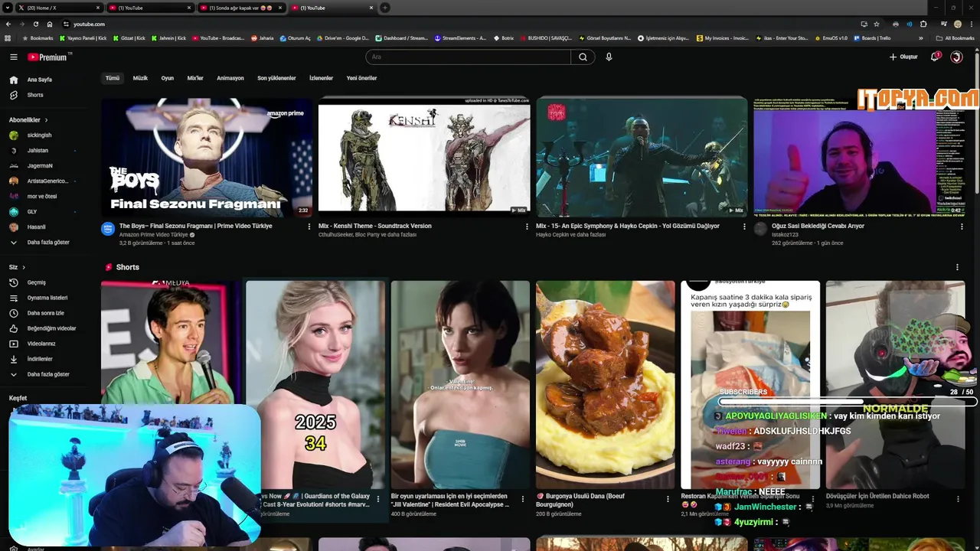980x551 pixels.
Task: Open The Boys video thumbnail
Action: pyautogui.click(x=207, y=157)
